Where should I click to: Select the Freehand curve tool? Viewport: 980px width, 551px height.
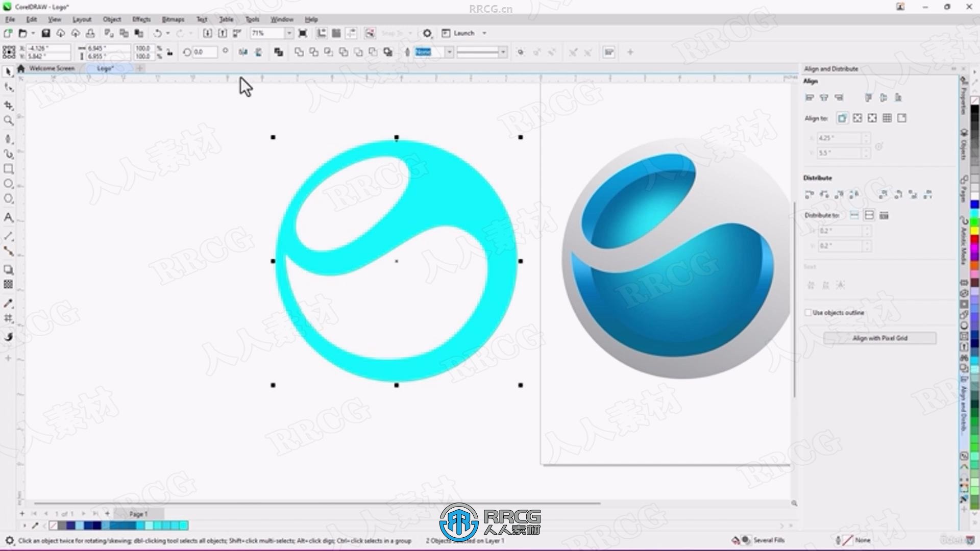point(8,139)
